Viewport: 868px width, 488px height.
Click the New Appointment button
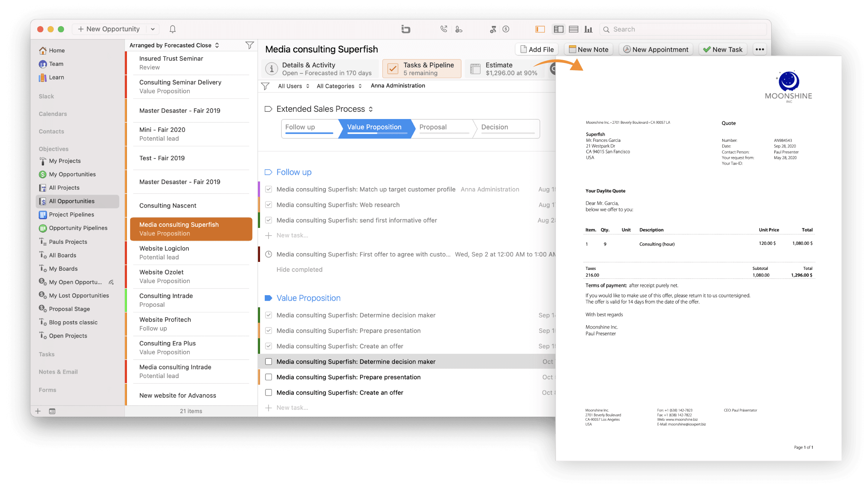tap(655, 50)
